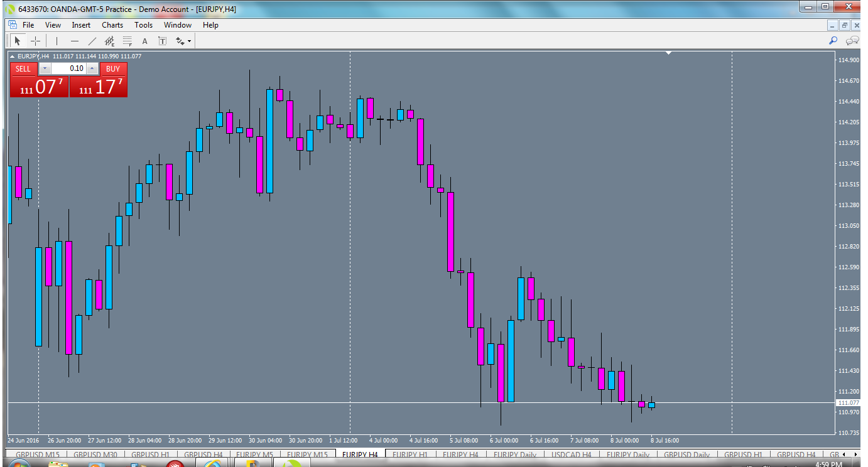Image resolution: width=868 pixels, height=467 pixels.
Task: Select the Trendline drawing tool
Action: [x=91, y=41]
